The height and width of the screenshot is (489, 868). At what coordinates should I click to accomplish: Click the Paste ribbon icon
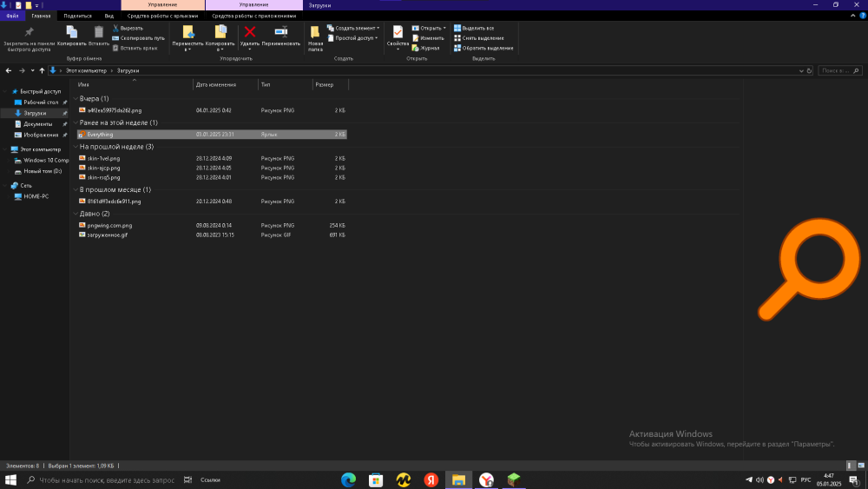(99, 36)
